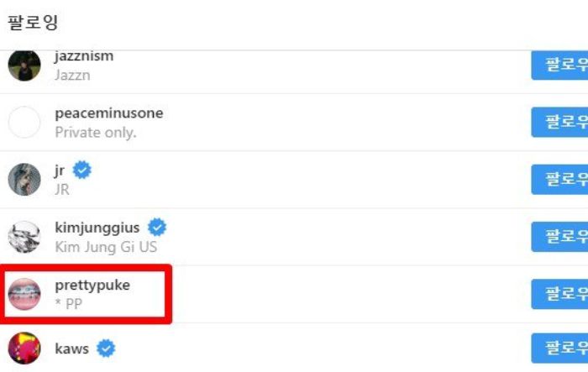
Task: Open the peaceminusone username link
Action: [x=109, y=113]
